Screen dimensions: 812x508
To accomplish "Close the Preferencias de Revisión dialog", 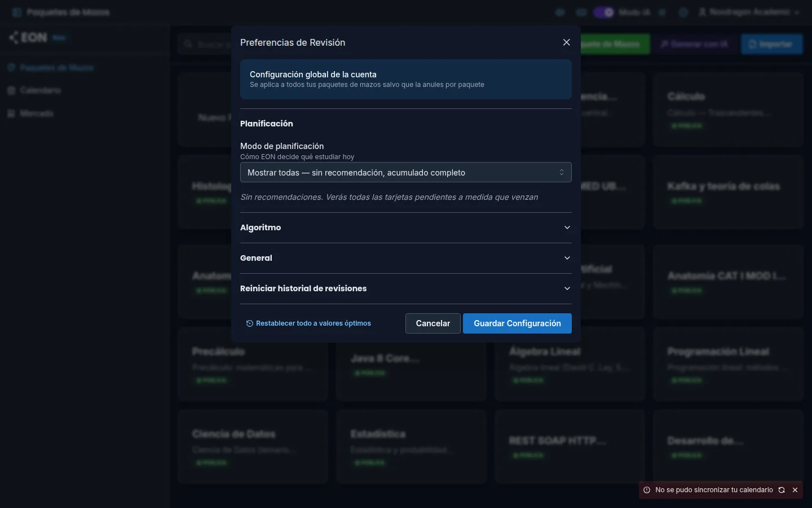I will 567,42.
